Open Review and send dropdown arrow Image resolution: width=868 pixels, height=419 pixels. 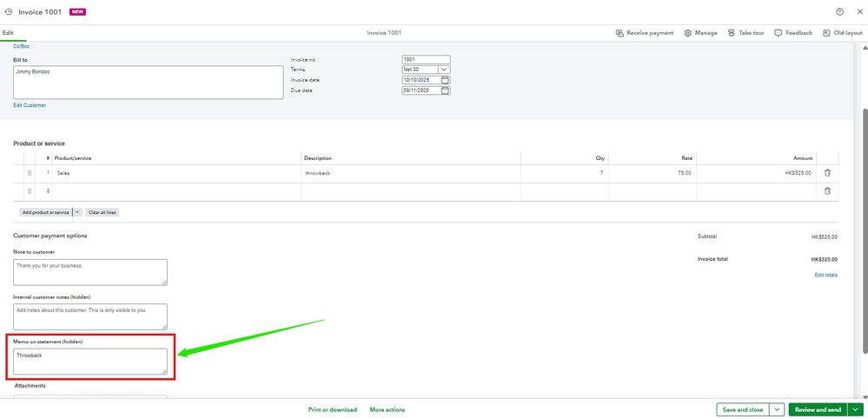(857, 409)
